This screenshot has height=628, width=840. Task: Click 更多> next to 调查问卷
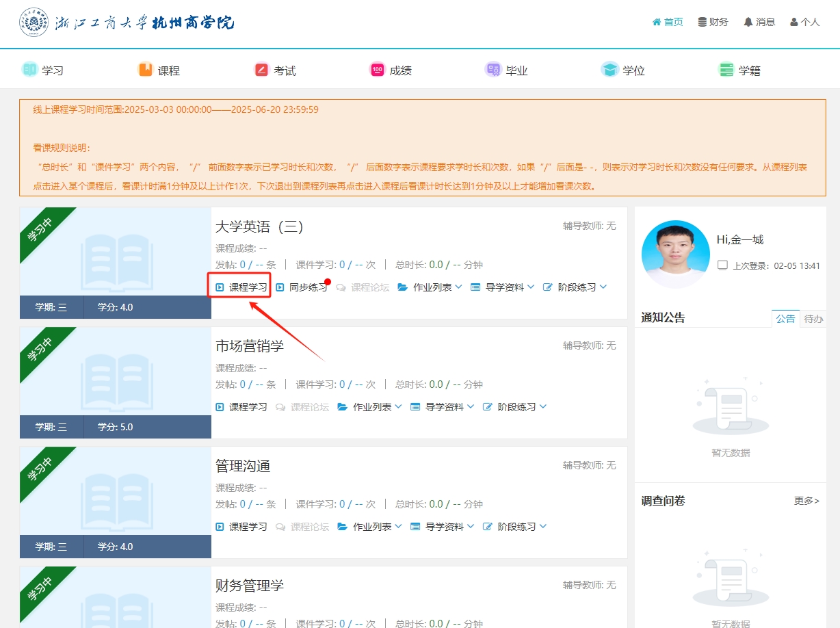806,501
